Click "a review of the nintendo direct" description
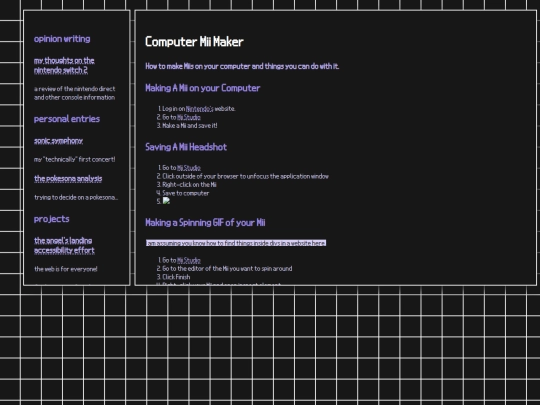This screenshot has height=405, width=540. [x=74, y=93]
